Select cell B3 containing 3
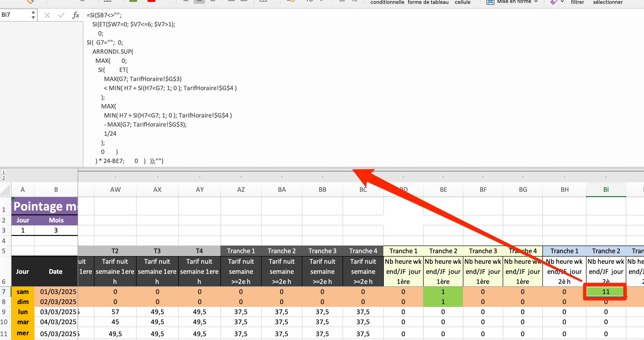This screenshot has width=644, height=340. point(56,230)
